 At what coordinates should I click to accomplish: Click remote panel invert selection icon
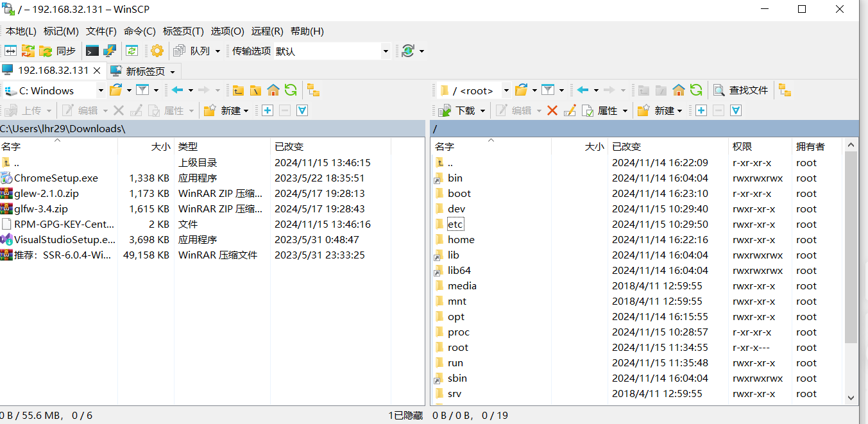tap(736, 110)
